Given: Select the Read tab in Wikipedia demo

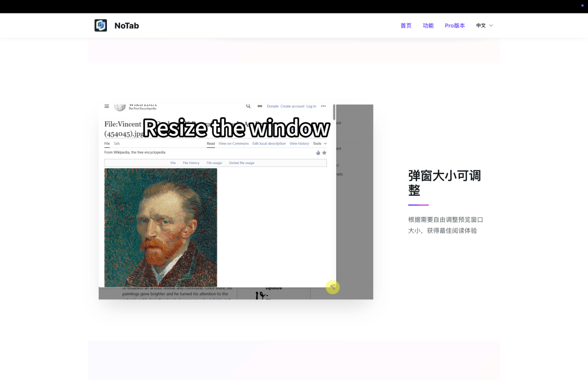Looking at the screenshot, I should tap(211, 144).
